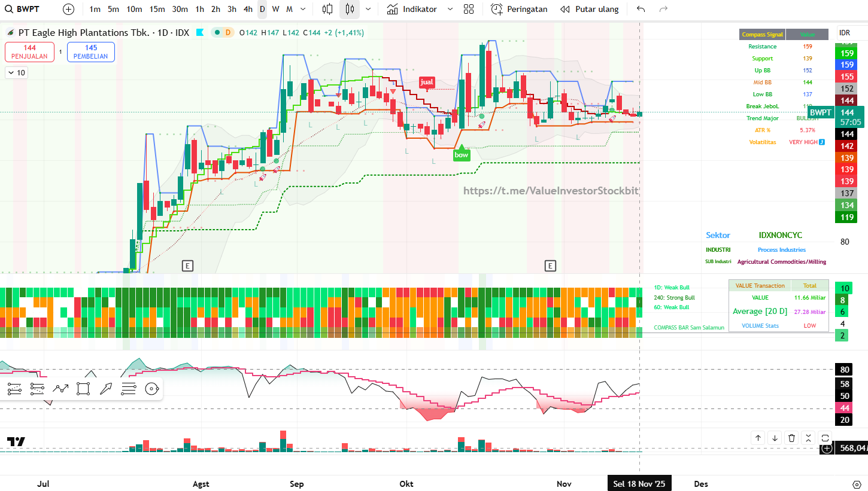Image resolution: width=868 pixels, height=491 pixels.
Task: Click the 145 PEMBELIAN buy button
Action: pos(91,52)
